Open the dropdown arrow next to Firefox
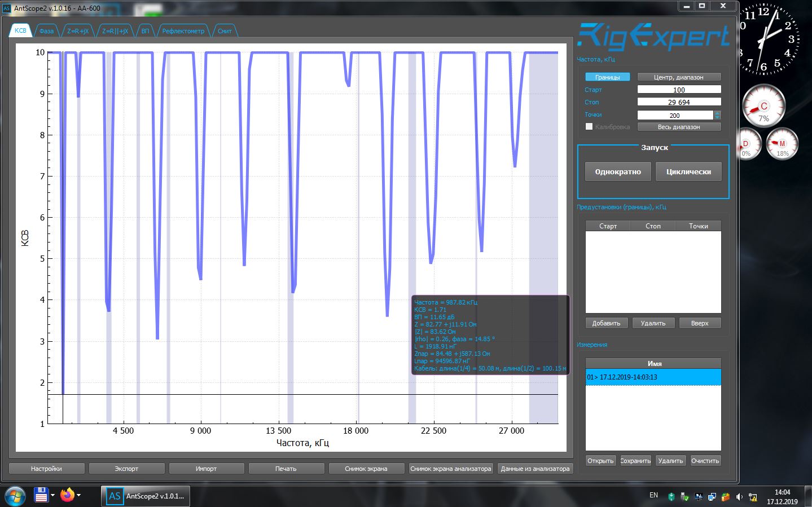Screen dimensions: 812x507 [78, 496]
